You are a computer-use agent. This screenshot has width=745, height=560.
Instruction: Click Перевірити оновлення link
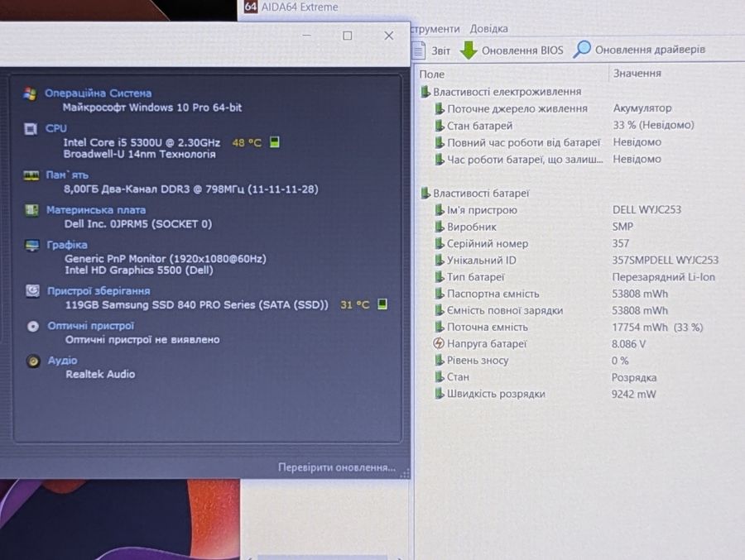336,467
